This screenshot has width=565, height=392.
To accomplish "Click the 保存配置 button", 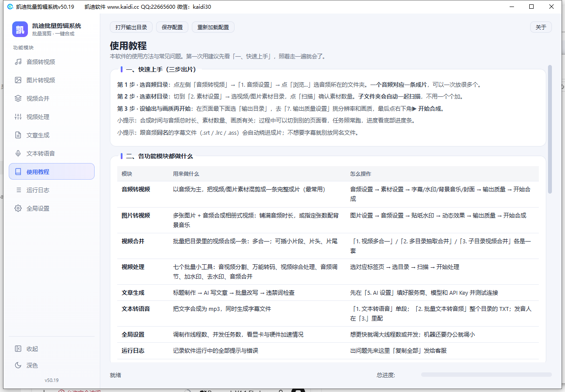I will click(x=172, y=27).
